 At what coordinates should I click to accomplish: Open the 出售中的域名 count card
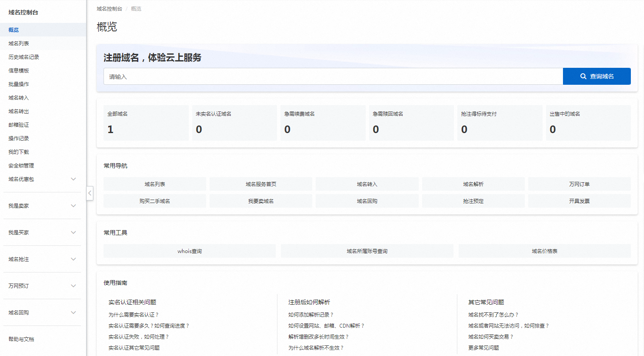(588, 123)
